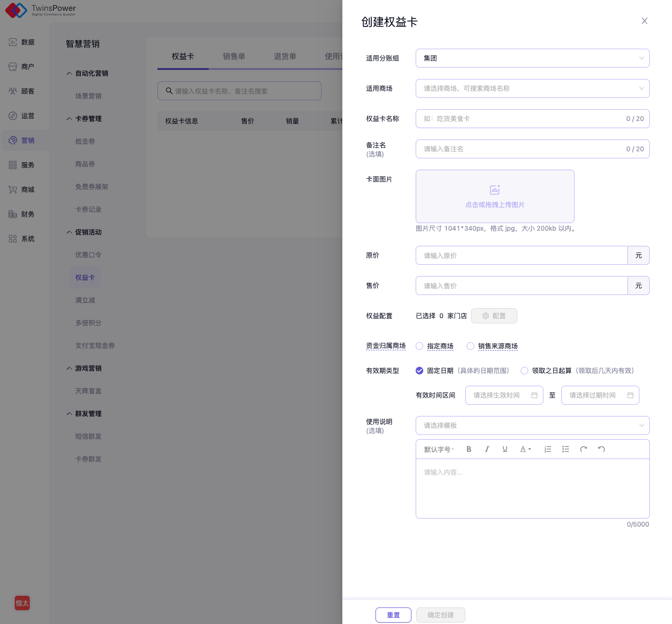
Task: Click the redo arrow in editor toolbar
Action: click(x=584, y=449)
